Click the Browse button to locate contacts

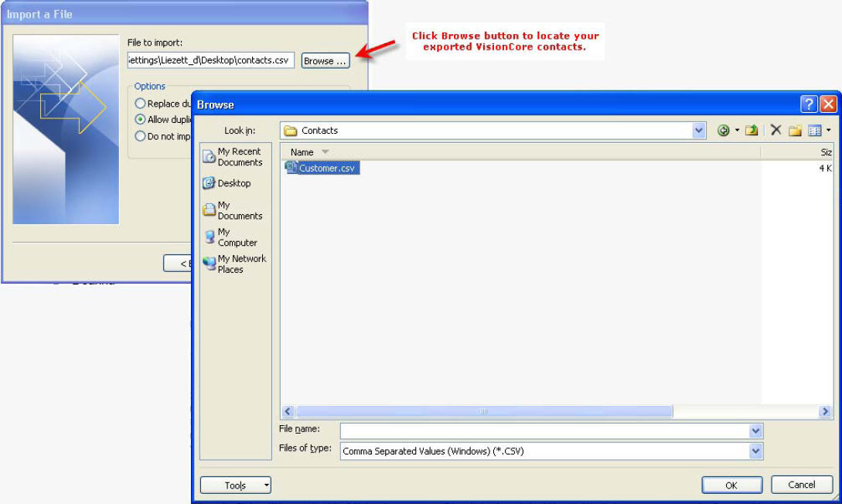[x=325, y=60]
